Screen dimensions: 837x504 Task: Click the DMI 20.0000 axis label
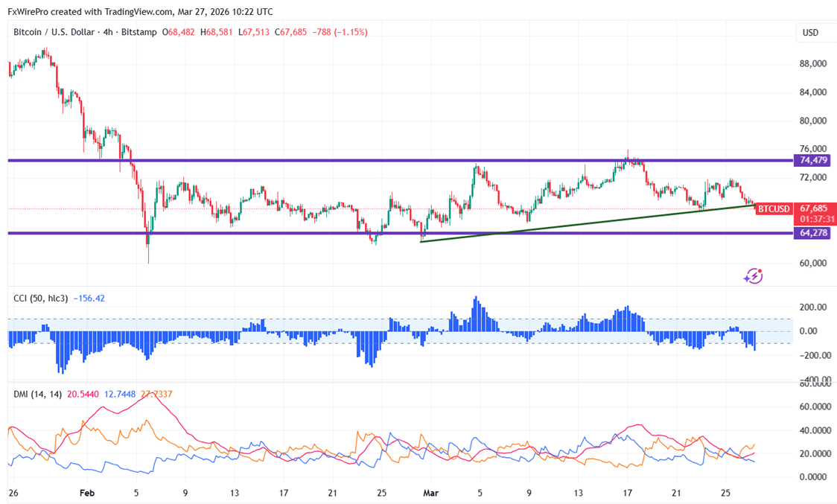(x=815, y=453)
